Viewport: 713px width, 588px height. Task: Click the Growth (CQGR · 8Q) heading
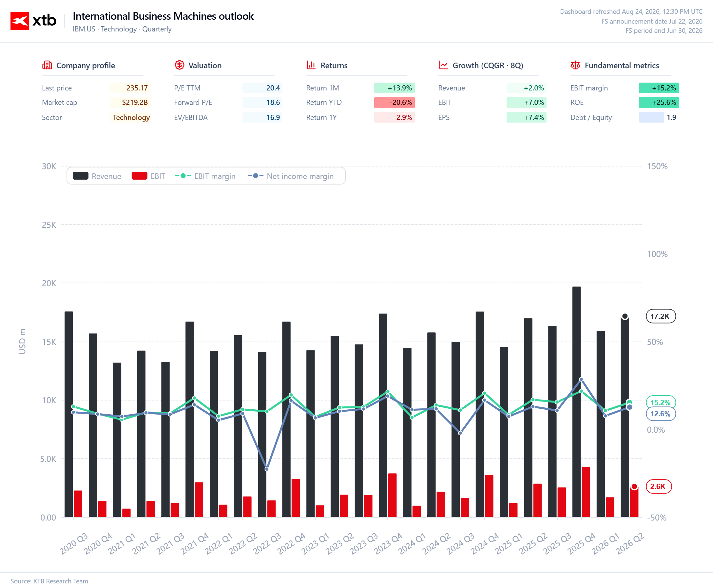(x=488, y=65)
